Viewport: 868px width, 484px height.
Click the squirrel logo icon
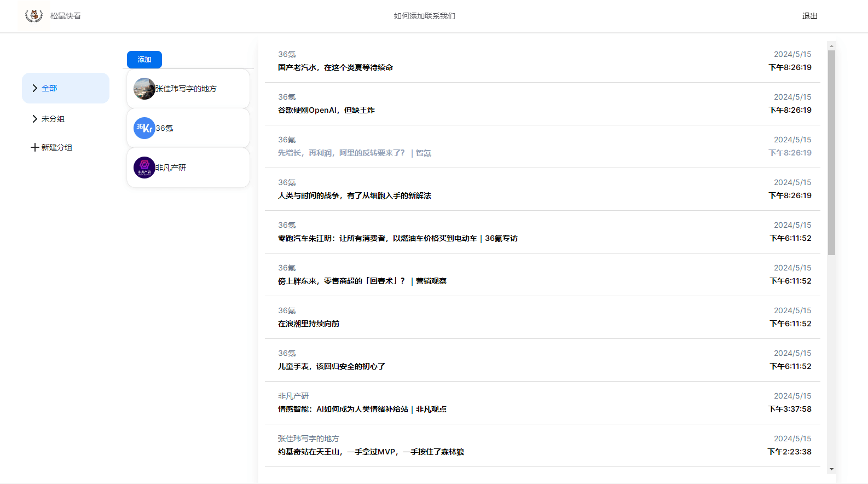34,16
